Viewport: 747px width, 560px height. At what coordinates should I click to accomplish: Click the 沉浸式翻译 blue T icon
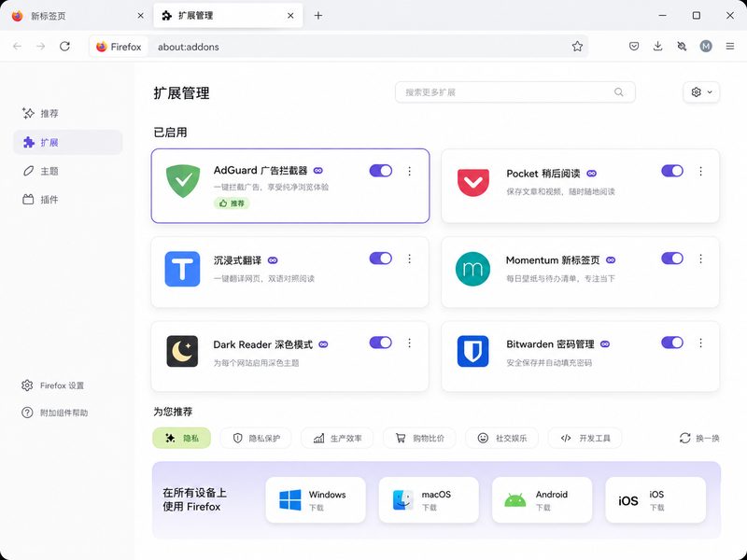click(x=182, y=269)
